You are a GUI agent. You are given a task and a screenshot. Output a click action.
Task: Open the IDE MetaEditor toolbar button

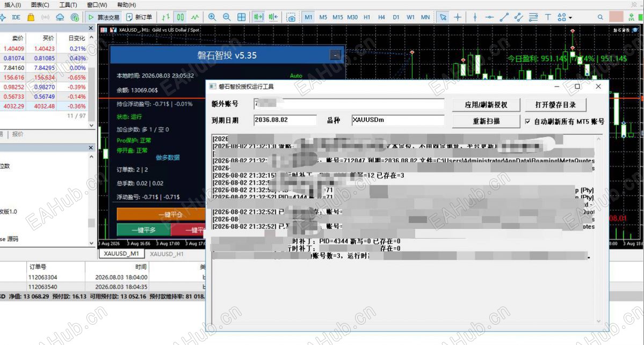[16, 17]
